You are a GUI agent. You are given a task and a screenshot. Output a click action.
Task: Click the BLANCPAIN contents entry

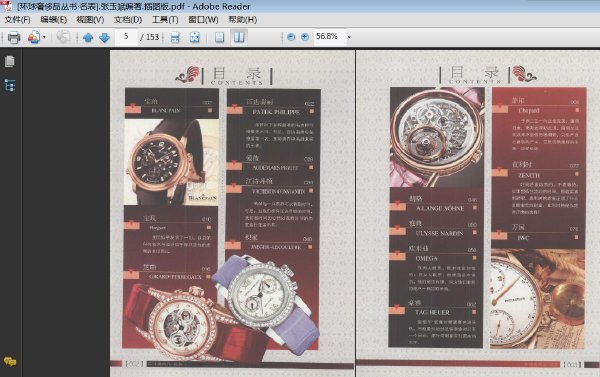[x=166, y=111]
